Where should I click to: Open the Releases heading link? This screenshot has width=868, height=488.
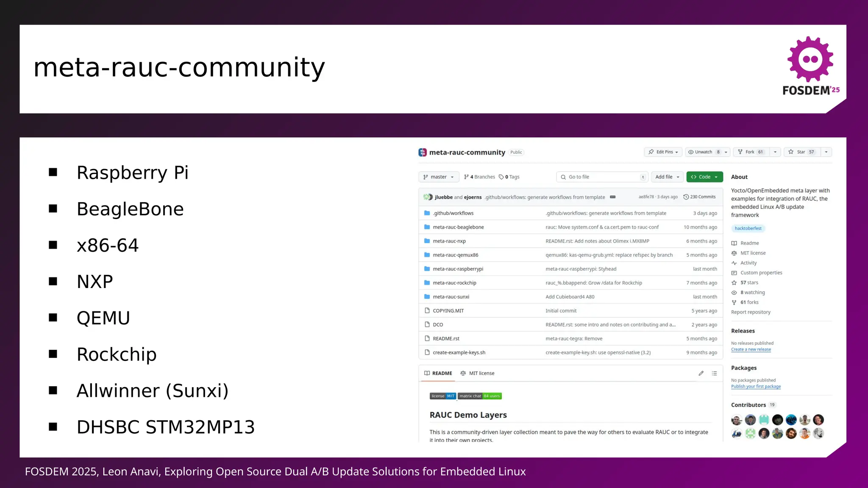point(743,331)
